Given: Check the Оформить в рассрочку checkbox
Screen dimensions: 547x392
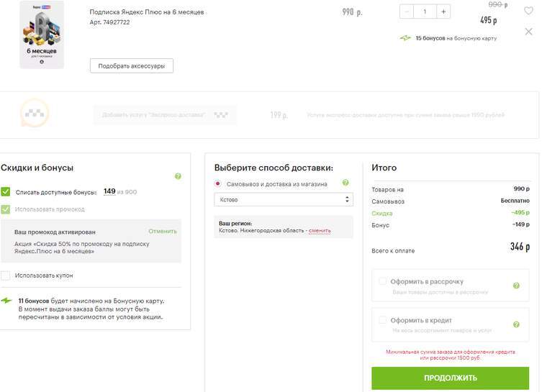Looking at the screenshot, I should [x=383, y=281].
